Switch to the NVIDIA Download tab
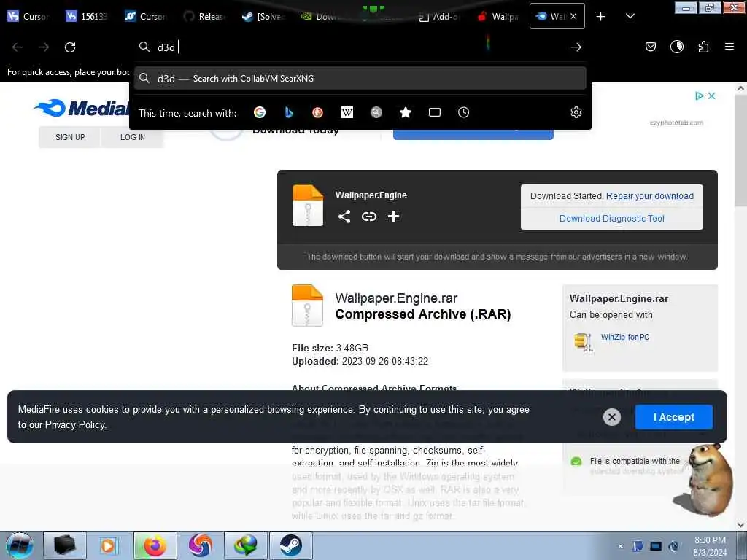This screenshot has height=560, width=747. tap(321, 16)
